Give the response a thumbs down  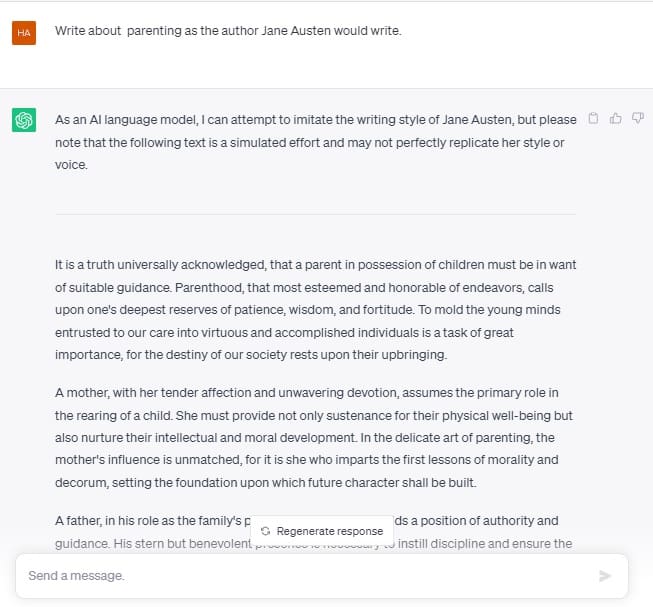638,119
